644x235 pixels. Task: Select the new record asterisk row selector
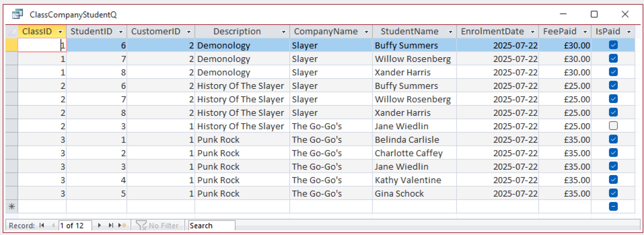tap(11, 207)
